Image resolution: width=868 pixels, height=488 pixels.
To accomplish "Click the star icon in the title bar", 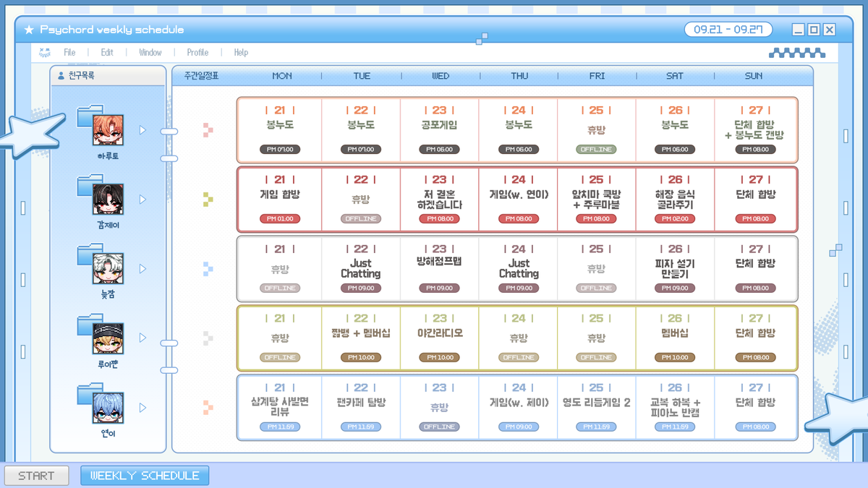I will point(29,30).
